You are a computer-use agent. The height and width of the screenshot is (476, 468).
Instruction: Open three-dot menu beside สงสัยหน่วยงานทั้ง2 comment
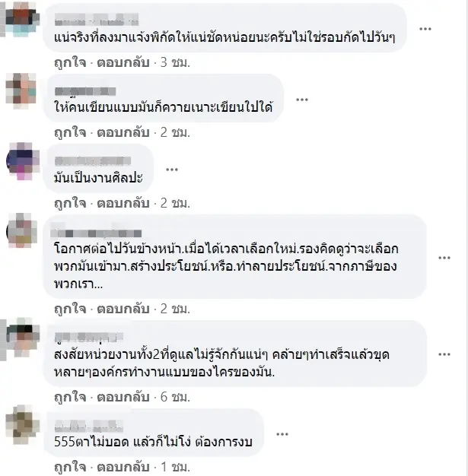(444, 354)
